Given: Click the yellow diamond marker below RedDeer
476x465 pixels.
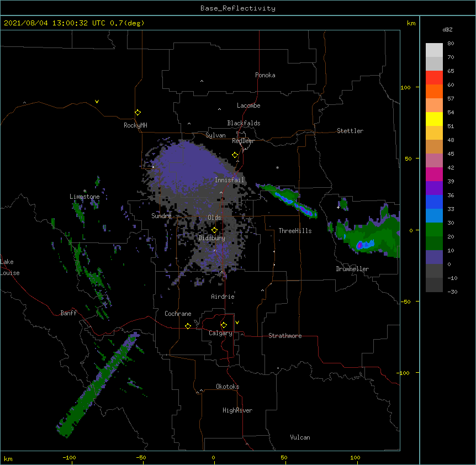Looking at the screenshot, I should pos(235,155).
